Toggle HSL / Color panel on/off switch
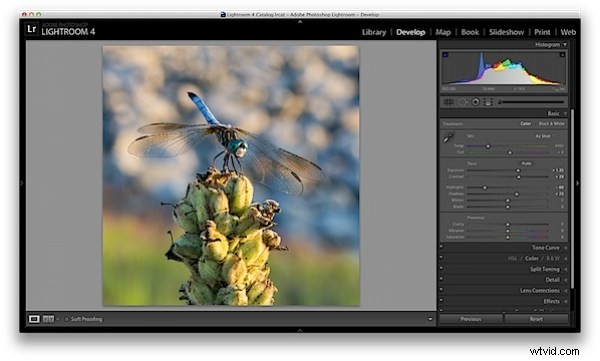 click(x=441, y=258)
